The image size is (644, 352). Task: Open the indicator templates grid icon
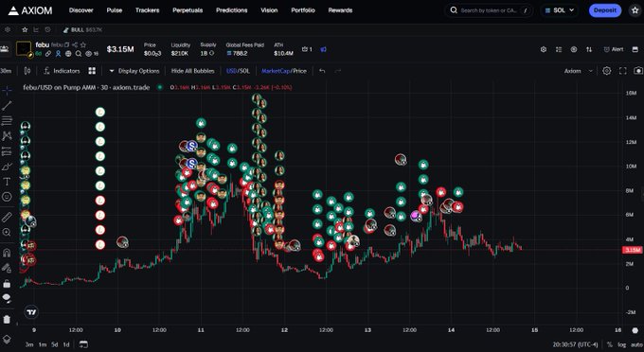(x=92, y=71)
